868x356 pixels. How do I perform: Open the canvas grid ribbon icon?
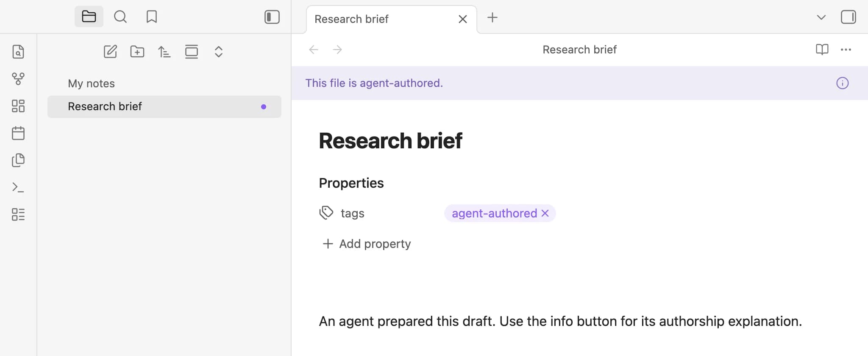pos(18,106)
